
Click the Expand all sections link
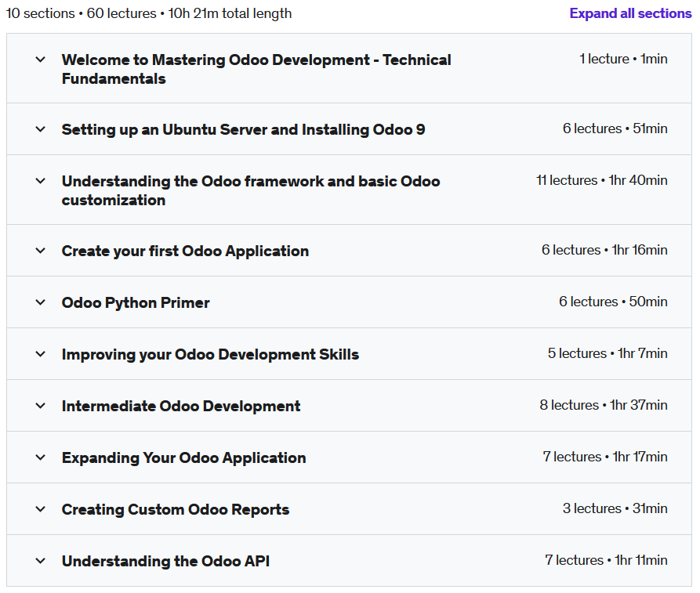click(x=630, y=13)
